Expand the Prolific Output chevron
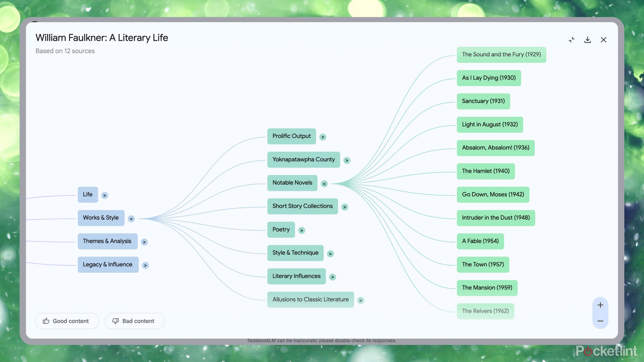644x362 pixels. tap(323, 137)
